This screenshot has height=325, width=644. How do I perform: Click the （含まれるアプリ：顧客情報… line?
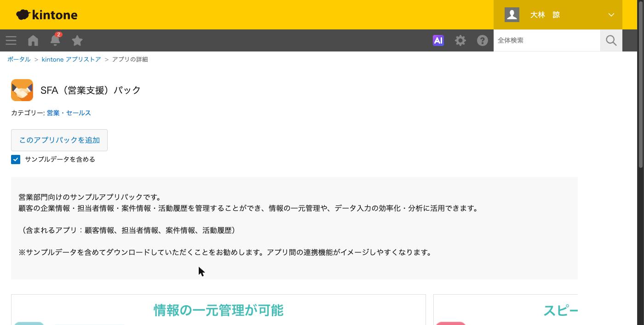(128, 230)
